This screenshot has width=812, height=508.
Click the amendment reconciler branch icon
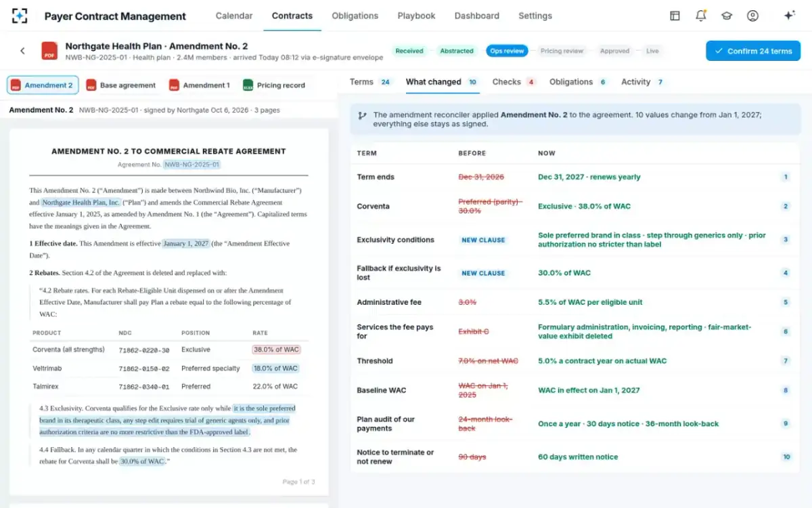tap(363, 115)
